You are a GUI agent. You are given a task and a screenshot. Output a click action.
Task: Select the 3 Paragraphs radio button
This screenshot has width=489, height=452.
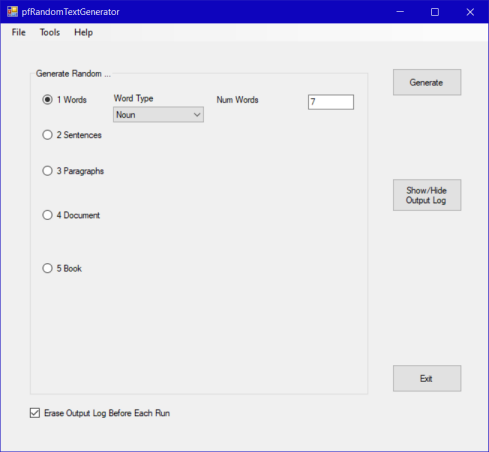click(47, 171)
